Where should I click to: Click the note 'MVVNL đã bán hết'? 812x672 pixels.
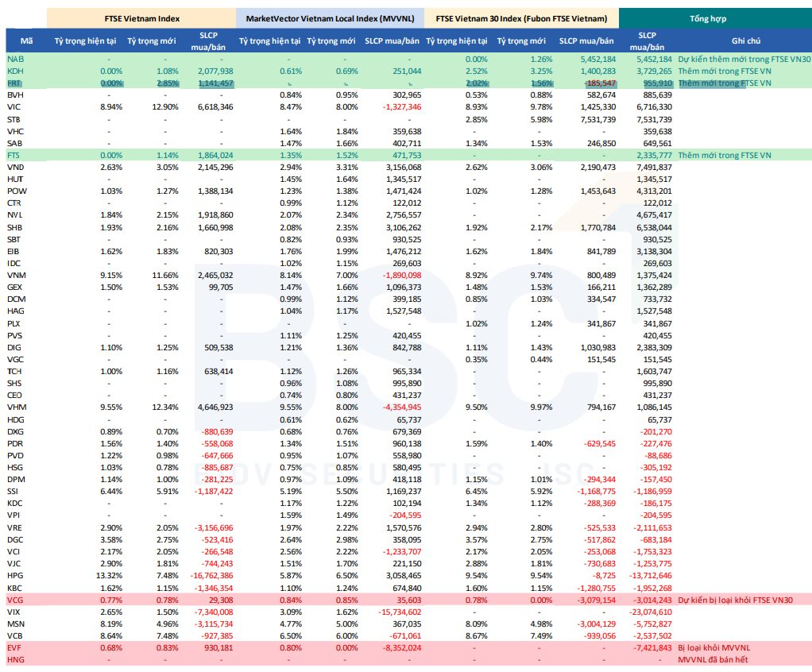(712, 661)
